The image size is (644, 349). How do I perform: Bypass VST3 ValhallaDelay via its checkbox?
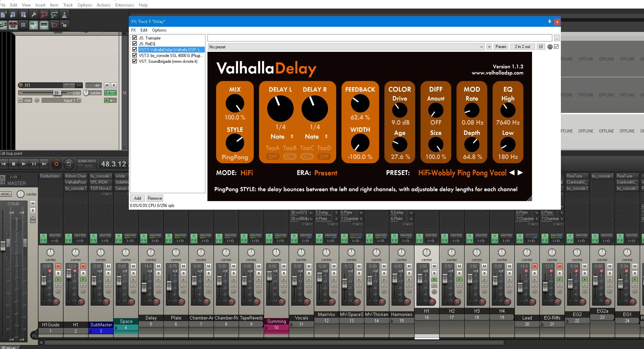[135, 49]
